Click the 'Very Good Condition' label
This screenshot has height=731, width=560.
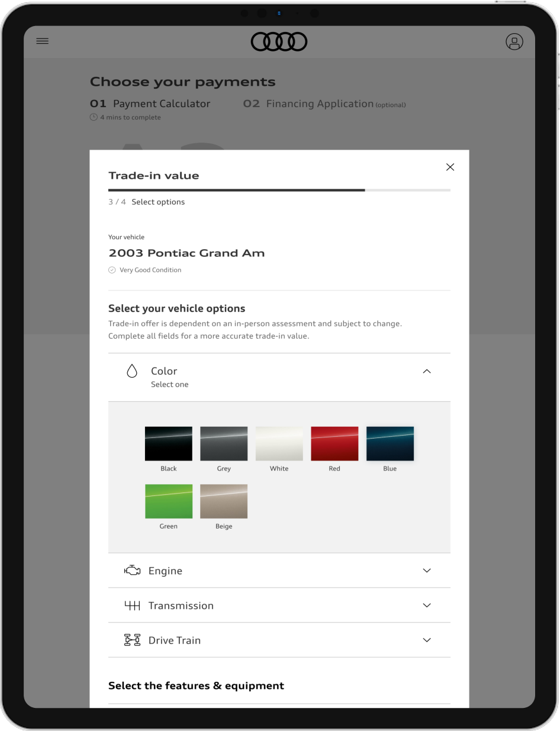click(150, 270)
